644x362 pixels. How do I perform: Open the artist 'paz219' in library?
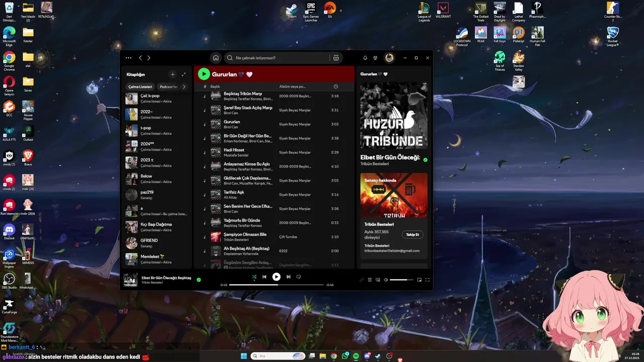pyautogui.click(x=157, y=195)
